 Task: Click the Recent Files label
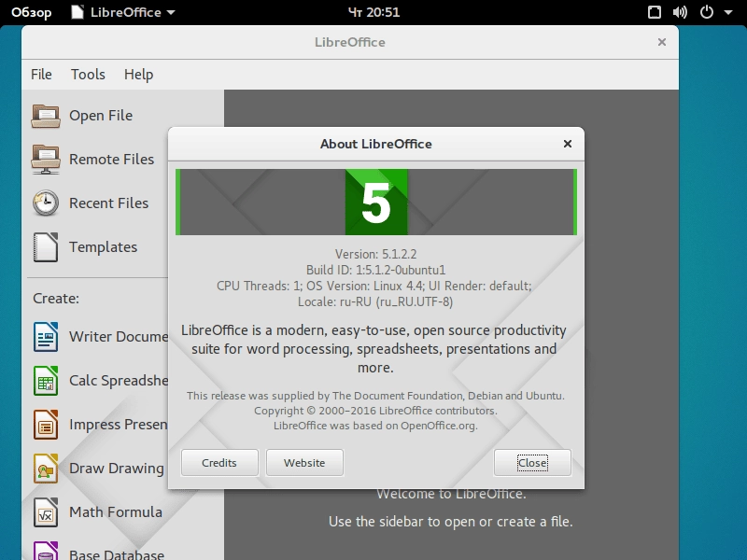point(108,203)
